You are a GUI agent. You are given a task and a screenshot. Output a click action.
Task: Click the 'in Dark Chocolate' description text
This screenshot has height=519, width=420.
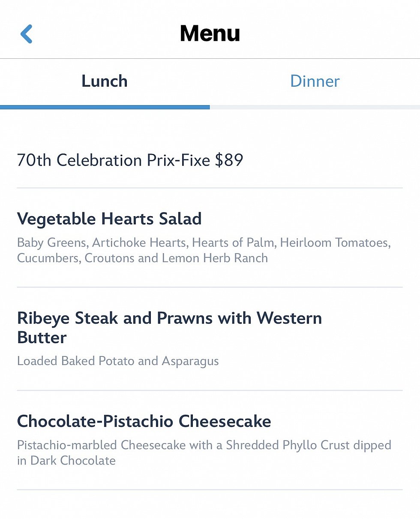pos(66,461)
